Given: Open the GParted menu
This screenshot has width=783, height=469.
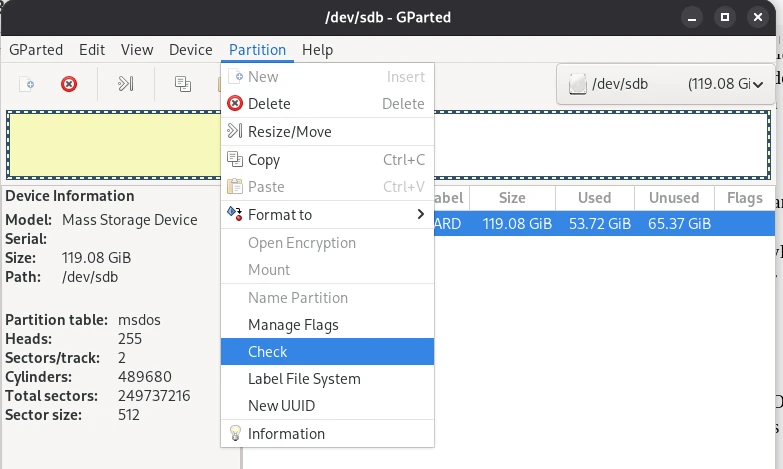Looking at the screenshot, I should click(x=36, y=50).
